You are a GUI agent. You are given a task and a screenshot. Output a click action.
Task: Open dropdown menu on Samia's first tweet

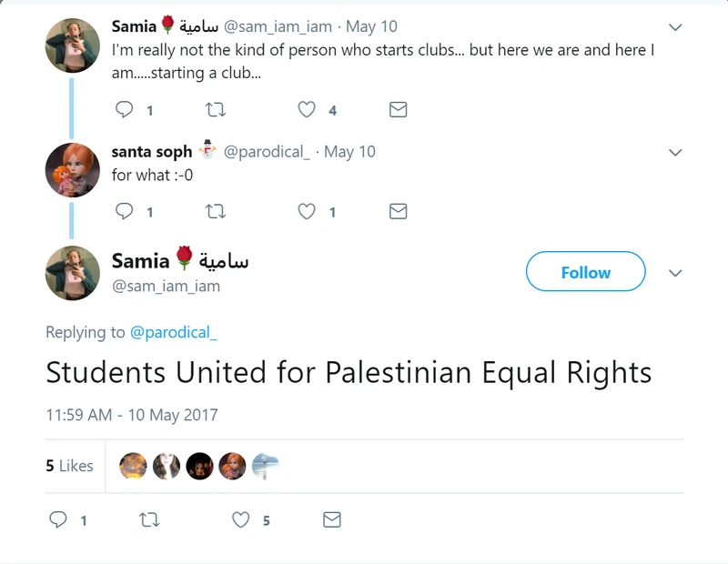(x=673, y=26)
